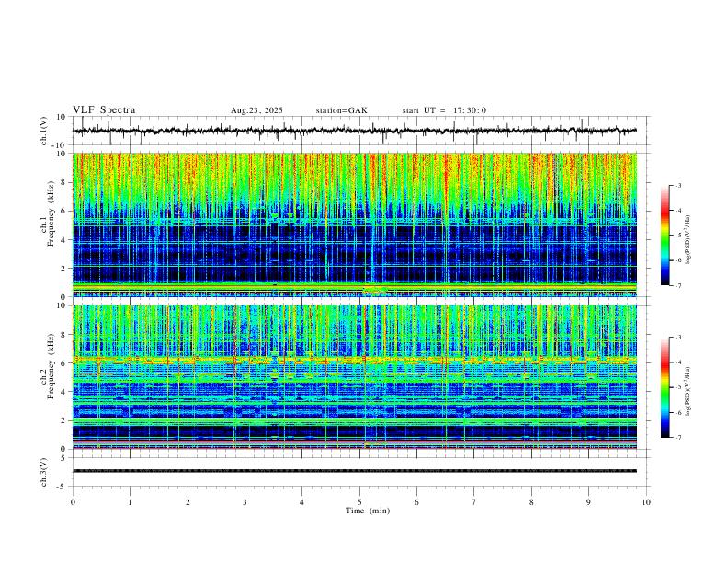This screenshot has height=563, width=728.
Task: Click the "VLF Spectra" title text
Action: click(x=104, y=110)
